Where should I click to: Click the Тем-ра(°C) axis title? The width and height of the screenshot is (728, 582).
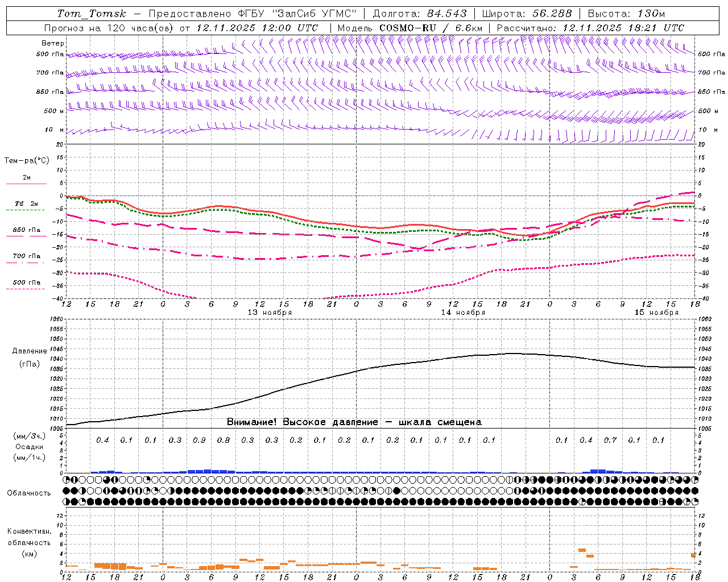tap(27, 161)
